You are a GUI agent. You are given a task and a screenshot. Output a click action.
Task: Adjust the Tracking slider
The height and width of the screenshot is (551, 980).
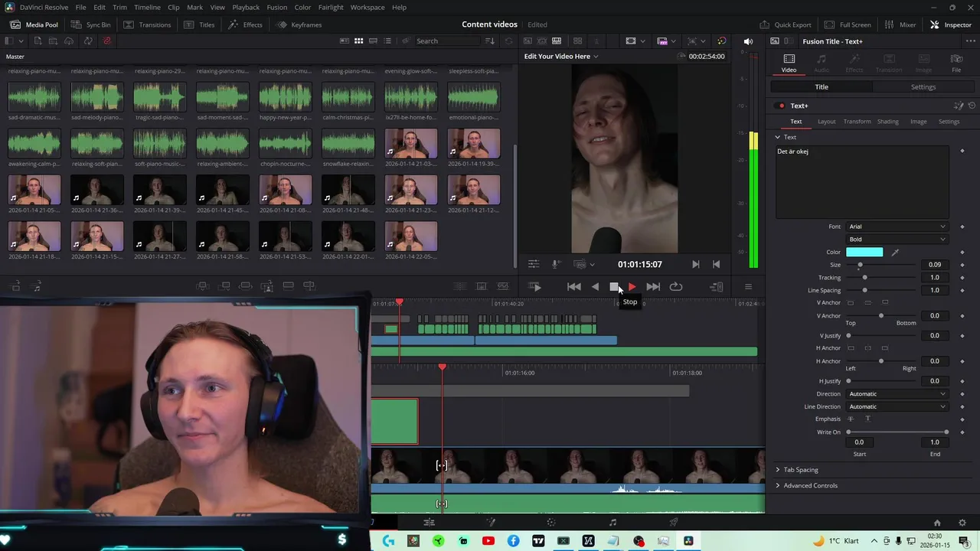[x=881, y=278]
